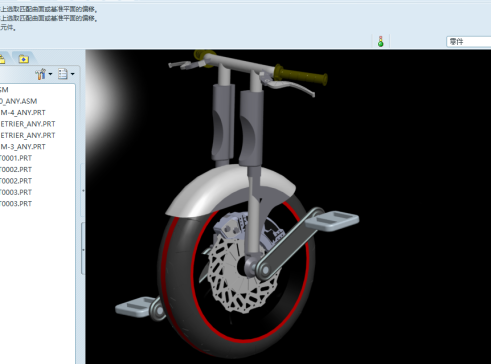The image size is (491, 364).
Task: Expand the Show list dropdown arrow
Action: coord(72,74)
